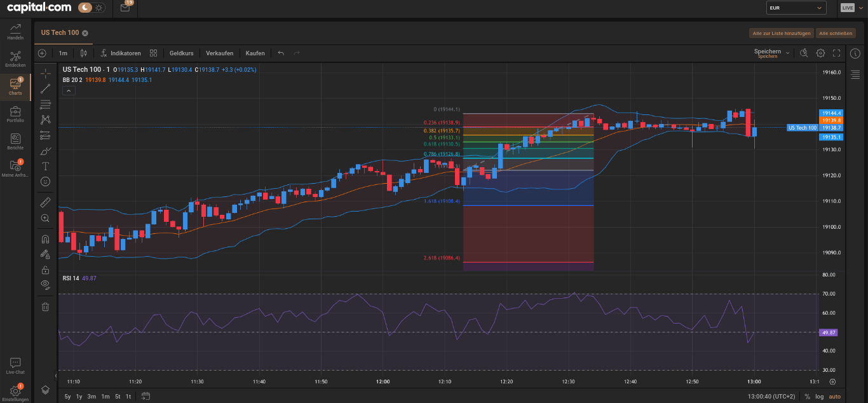Toggle dark and light theme switch
Screen dimensions: 868x403
click(93, 8)
